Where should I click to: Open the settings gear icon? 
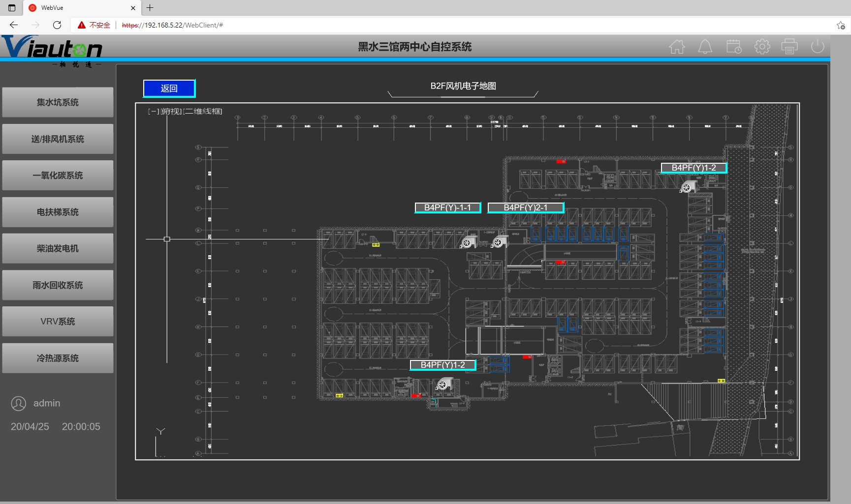[x=762, y=47]
